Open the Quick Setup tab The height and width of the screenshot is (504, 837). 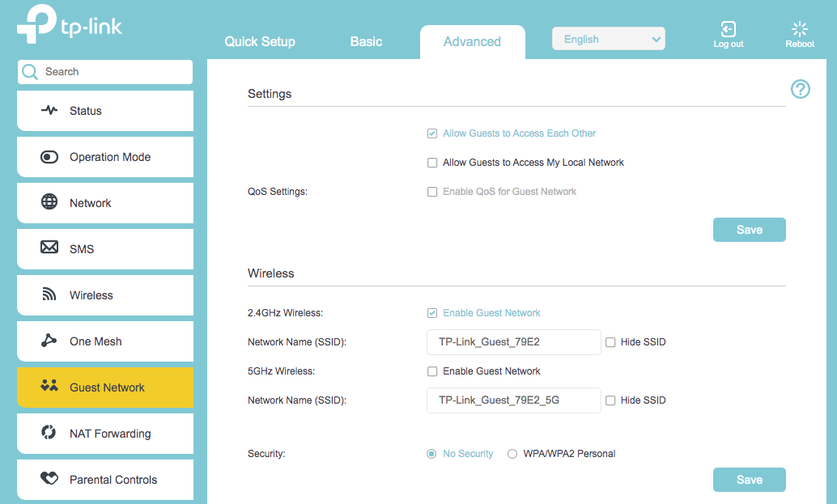(260, 40)
